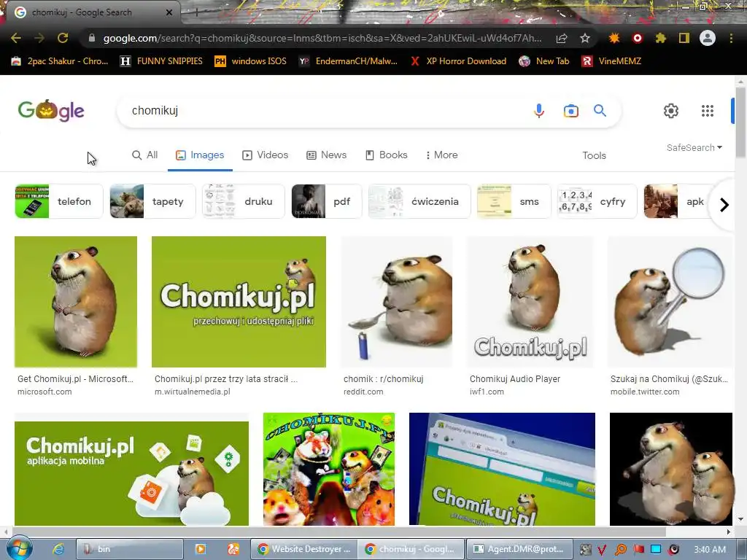Switch to the Agent.DMR@prot... taskbar window
The image size is (747, 560).
[x=519, y=549]
